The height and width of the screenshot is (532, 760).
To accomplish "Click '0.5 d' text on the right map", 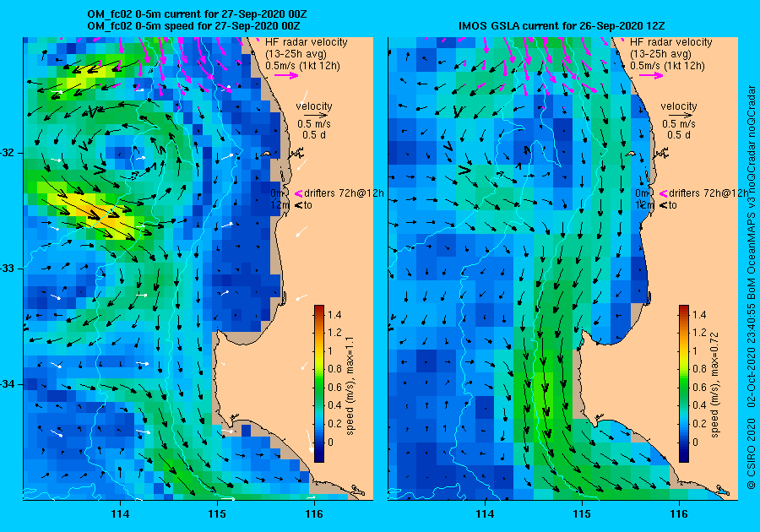I will click(679, 135).
